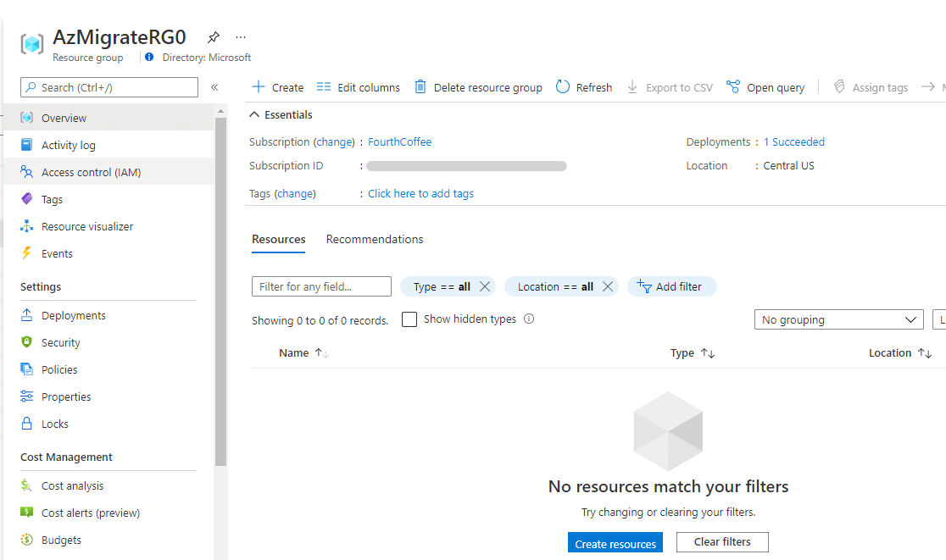Image resolution: width=946 pixels, height=560 pixels.
Task: Click the Locks padlock icon
Action: coord(27,424)
